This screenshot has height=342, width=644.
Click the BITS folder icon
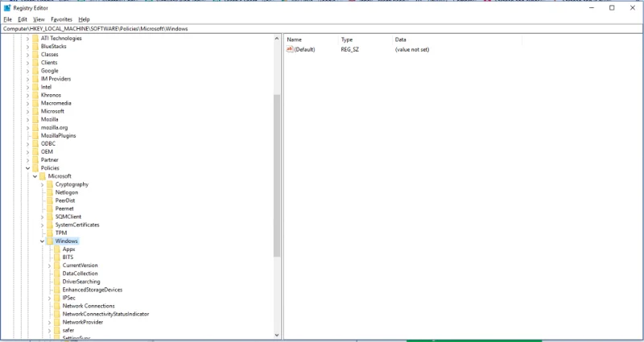(x=57, y=257)
